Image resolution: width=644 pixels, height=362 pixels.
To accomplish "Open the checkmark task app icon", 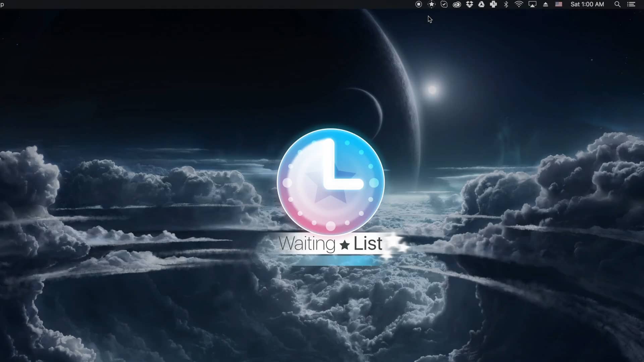I will (x=444, y=4).
